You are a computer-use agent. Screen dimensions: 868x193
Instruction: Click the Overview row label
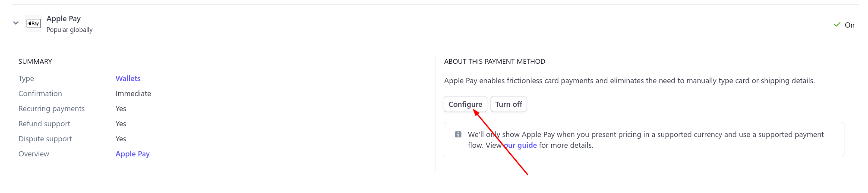click(34, 154)
